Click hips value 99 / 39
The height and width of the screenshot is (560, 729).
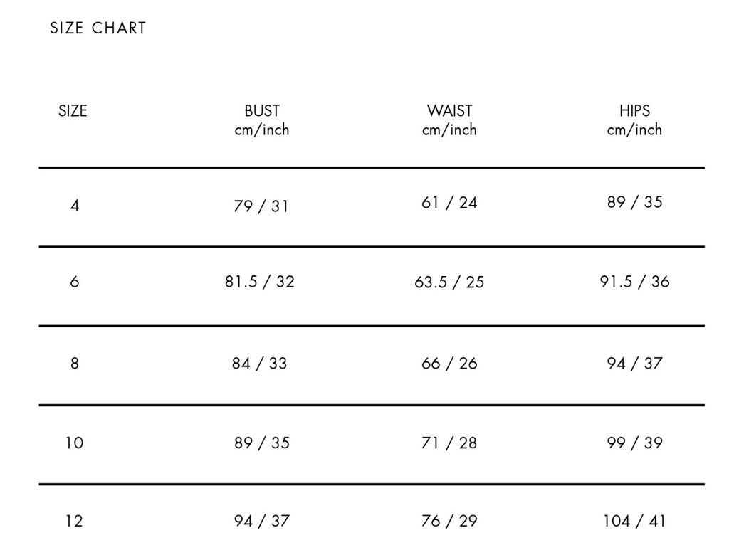click(634, 443)
